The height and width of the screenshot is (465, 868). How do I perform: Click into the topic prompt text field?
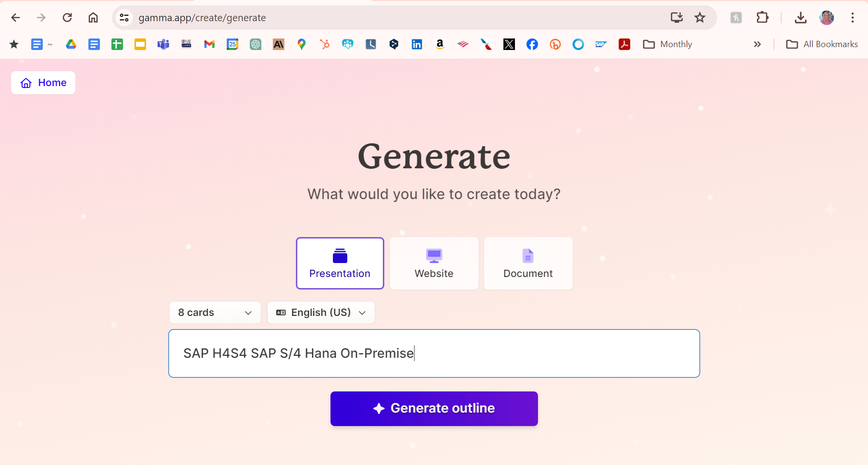434,353
